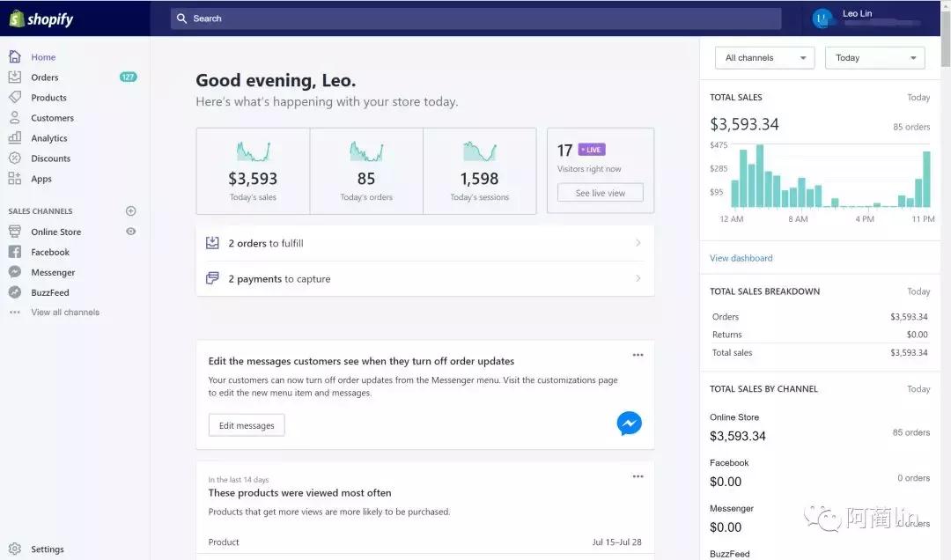Click See live view
Image resolution: width=951 pixels, height=560 pixels.
[x=600, y=192]
